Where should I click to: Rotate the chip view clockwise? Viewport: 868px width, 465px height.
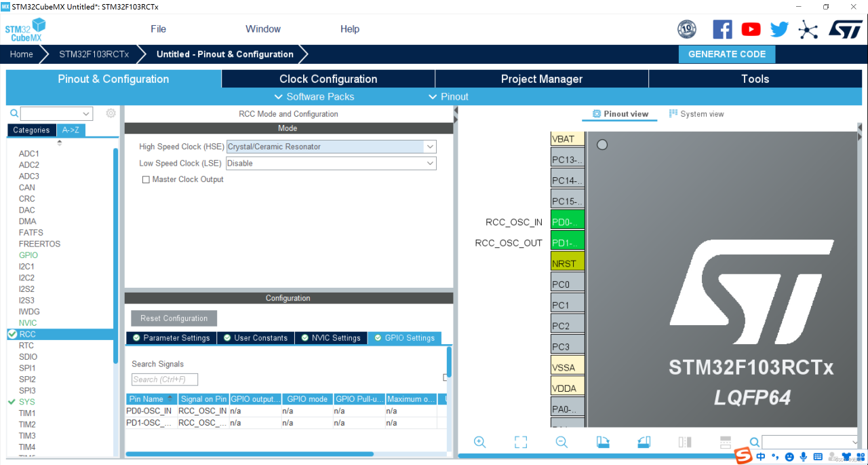coord(603,442)
